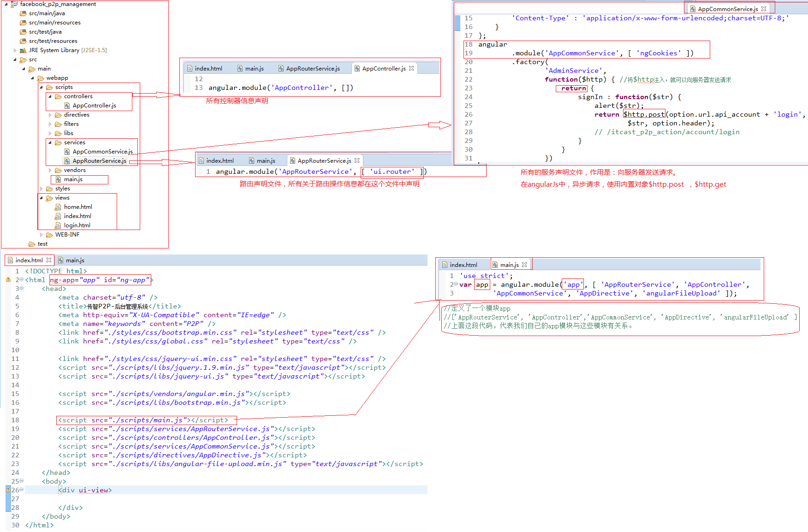Close the AppController.js editor tab
This screenshot has width=808, height=532.
click(411, 68)
